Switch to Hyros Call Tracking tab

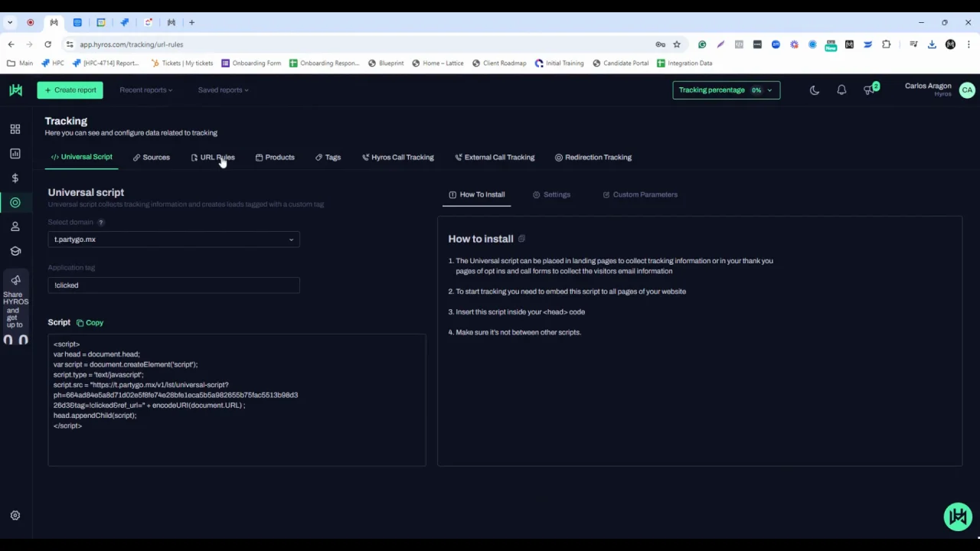click(x=397, y=158)
